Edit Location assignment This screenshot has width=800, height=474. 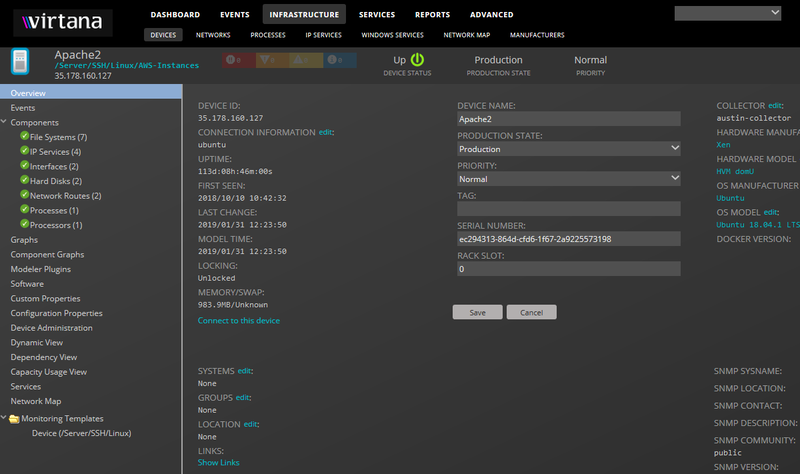click(x=250, y=424)
